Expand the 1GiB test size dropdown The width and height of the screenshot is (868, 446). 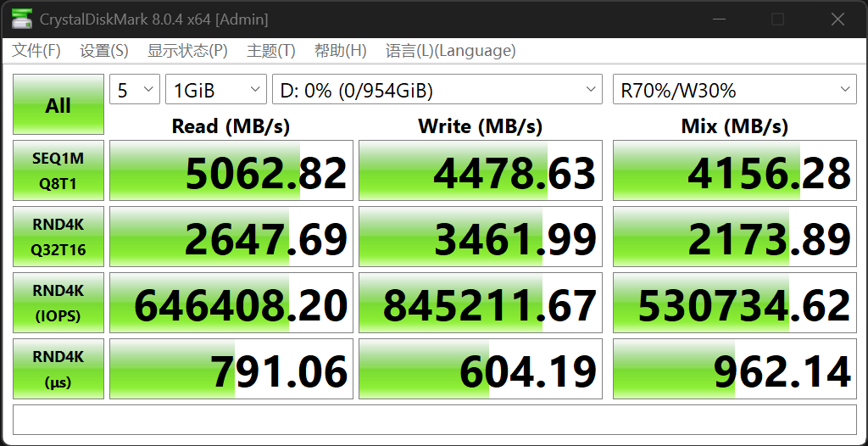(216, 89)
